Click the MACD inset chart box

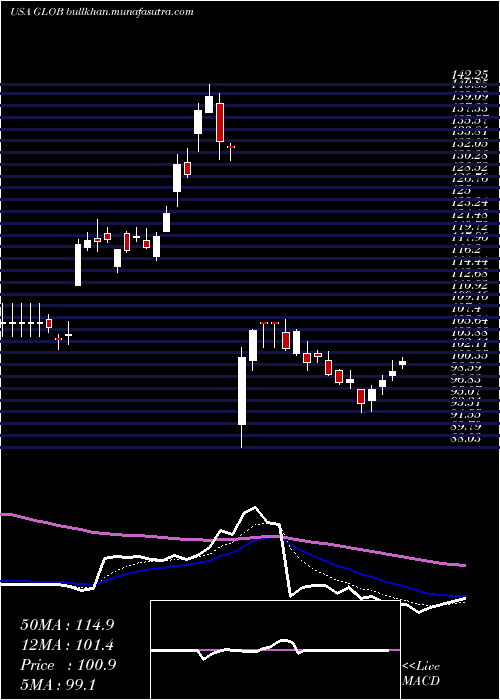(275, 650)
